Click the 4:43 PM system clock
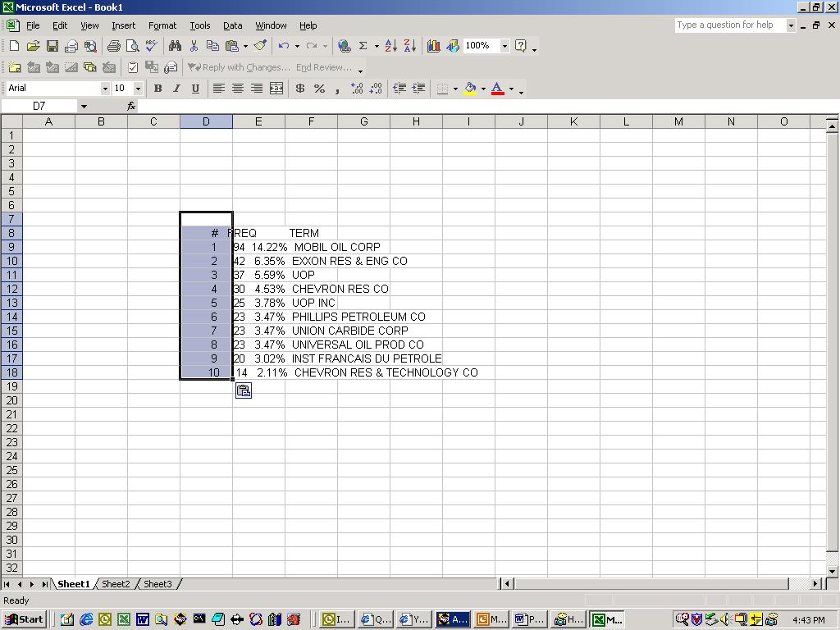This screenshot has height=630, width=840. pos(809,620)
